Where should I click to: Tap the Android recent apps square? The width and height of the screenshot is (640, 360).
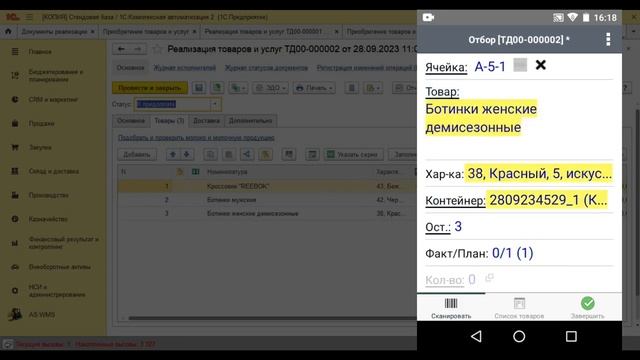point(571,336)
